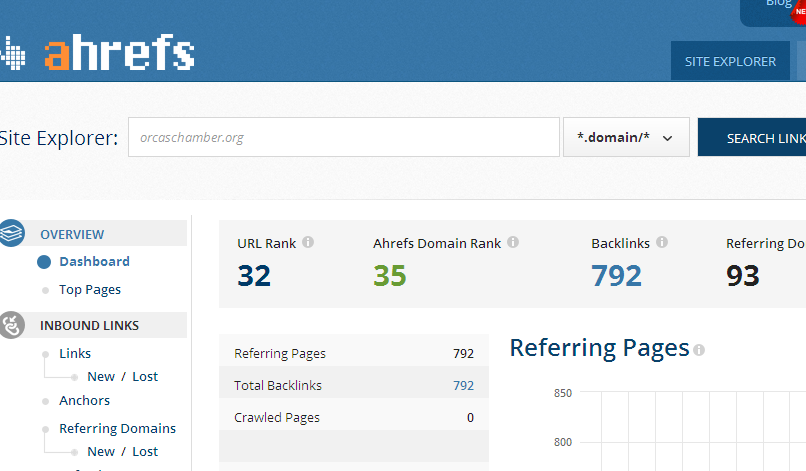Show info tooltip for URL Rank
This screenshot has width=806, height=471.
click(x=308, y=242)
